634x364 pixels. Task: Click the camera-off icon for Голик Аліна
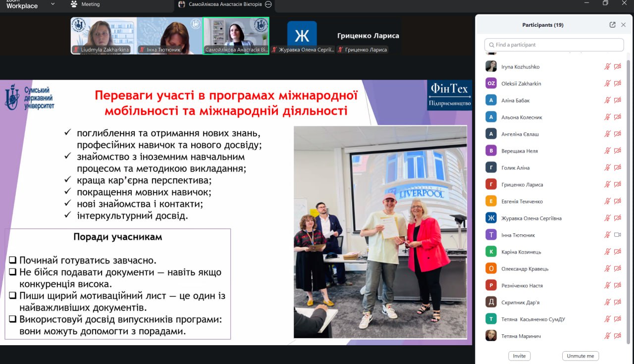pos(617,168)
